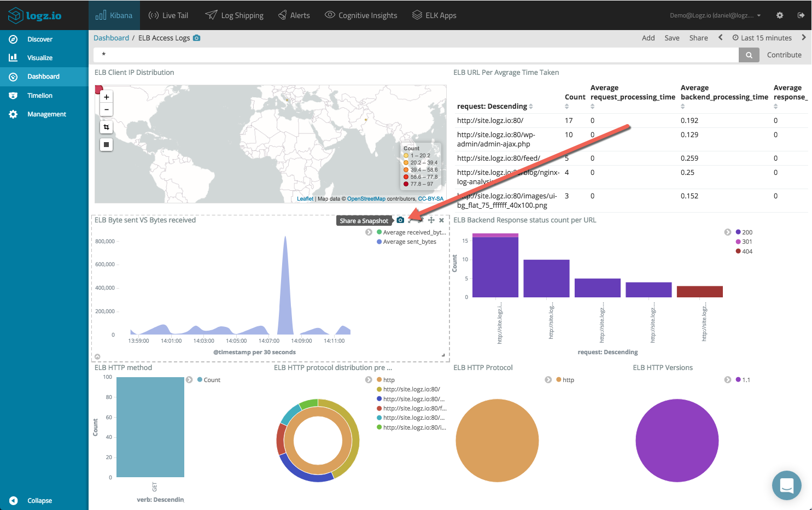Image resolution: width=812 pixels, height=510 pixels.
Task: Click the Share a Snapshot camera icon
Action: pyautogui.click(x=400, y=220)
